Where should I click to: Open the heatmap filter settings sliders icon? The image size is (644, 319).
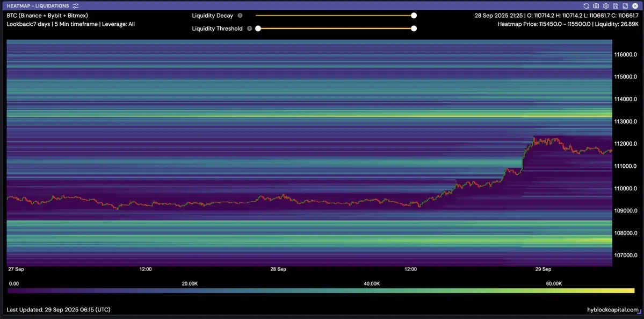75,6
